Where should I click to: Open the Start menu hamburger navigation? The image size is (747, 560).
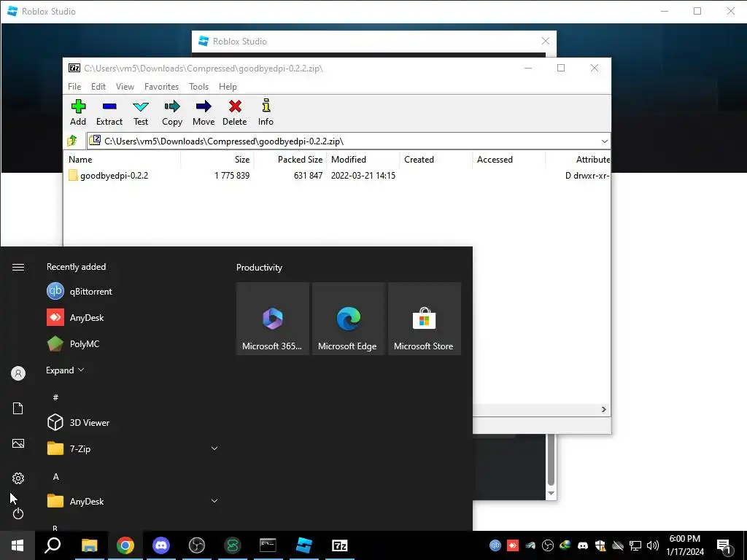coord(18,267)
